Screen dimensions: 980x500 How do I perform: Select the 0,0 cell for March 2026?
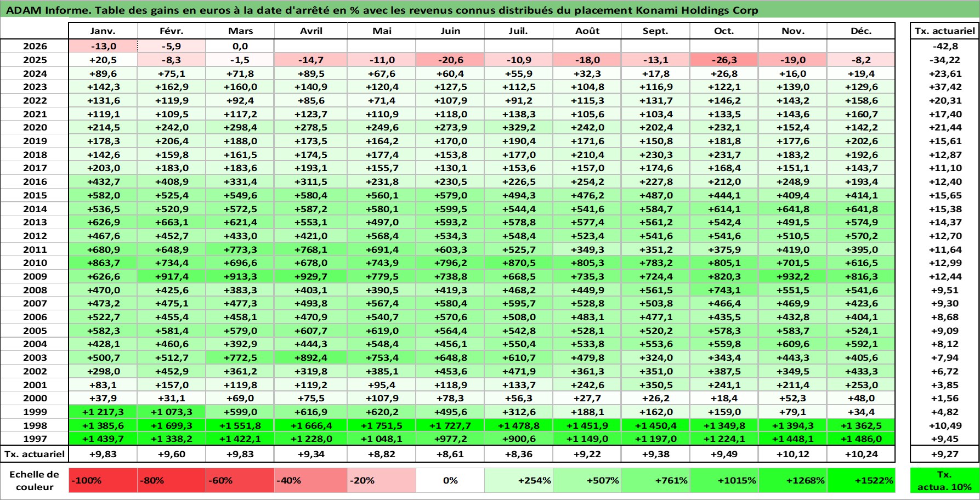click(x=240, y=46)
